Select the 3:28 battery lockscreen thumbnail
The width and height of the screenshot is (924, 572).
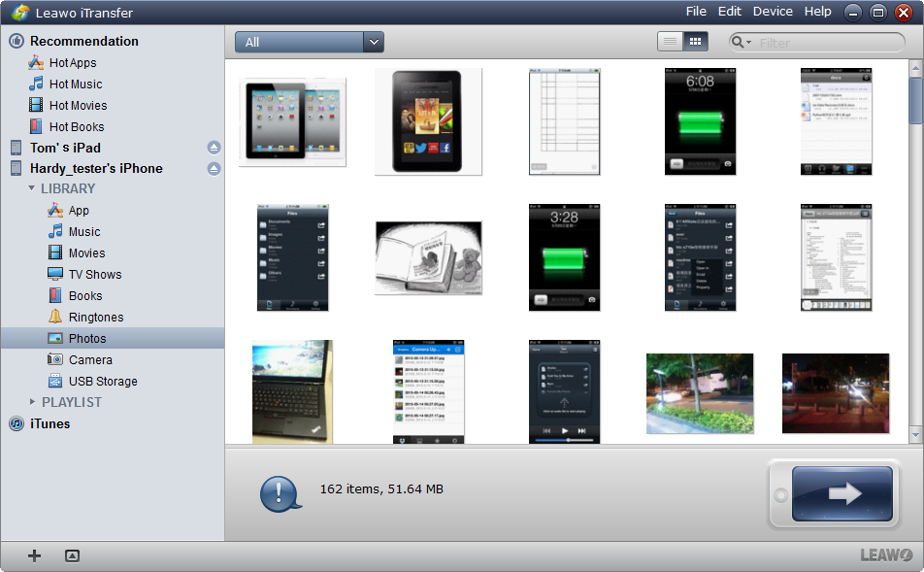click(x=564, y=257)
